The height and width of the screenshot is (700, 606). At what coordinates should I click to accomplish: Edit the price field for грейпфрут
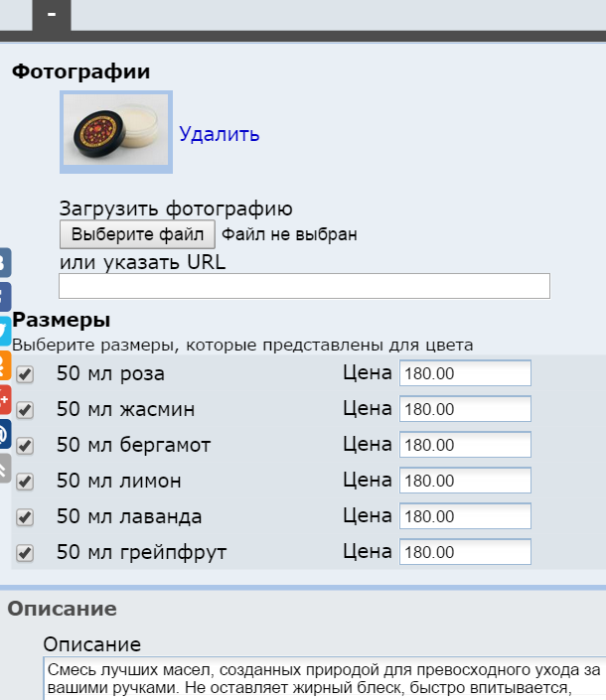pos(465,552)
